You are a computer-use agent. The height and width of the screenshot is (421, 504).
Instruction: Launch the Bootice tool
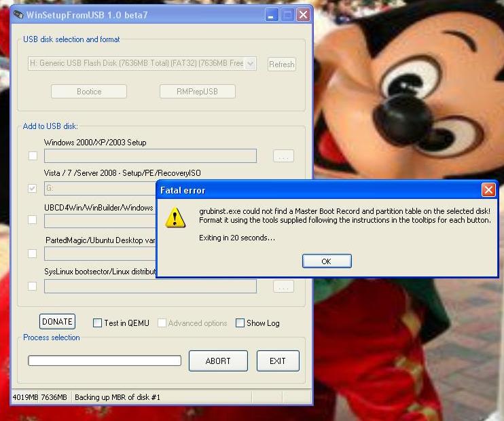tap(89, 92)
